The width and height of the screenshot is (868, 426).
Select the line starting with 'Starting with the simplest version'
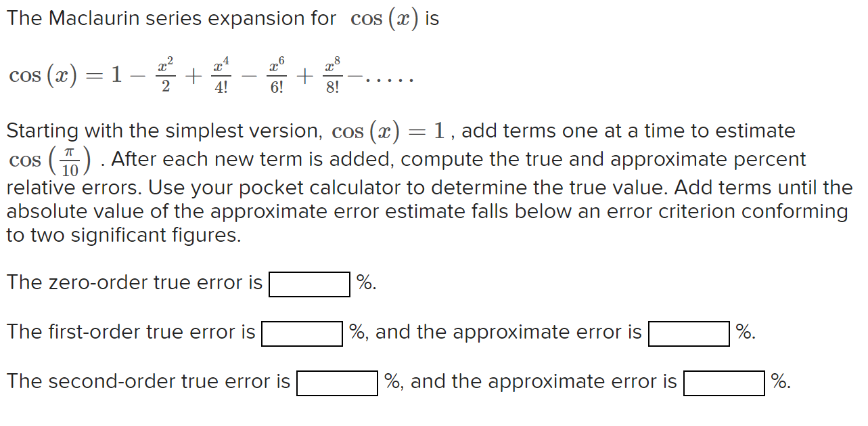tap(399, 130)
